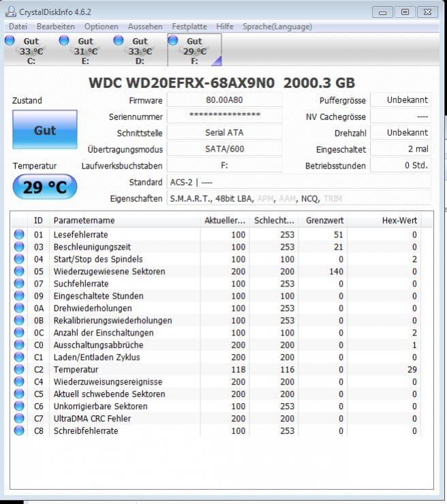Click the 29 °C temperature indicator
This screenshot has width=447, height=504.
[45, 187]
